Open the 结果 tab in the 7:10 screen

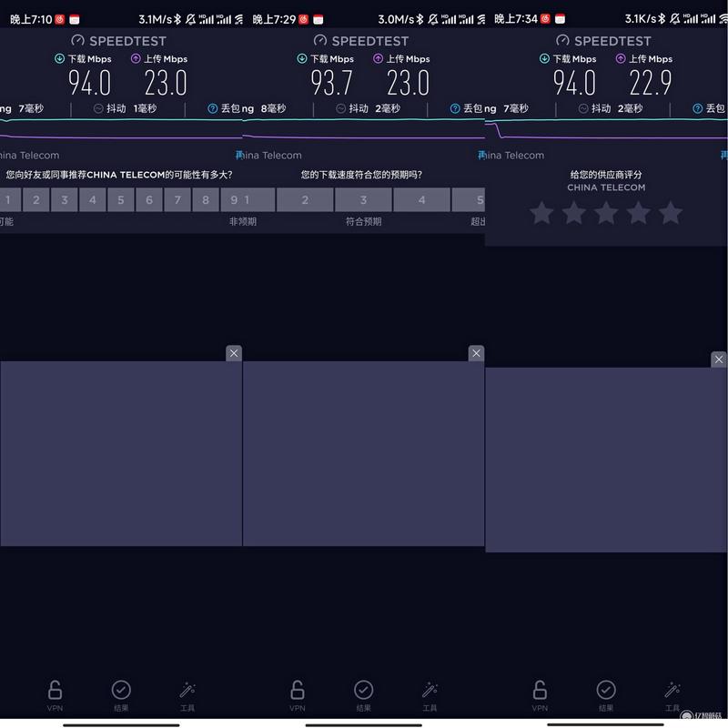[x=121, y=695]
